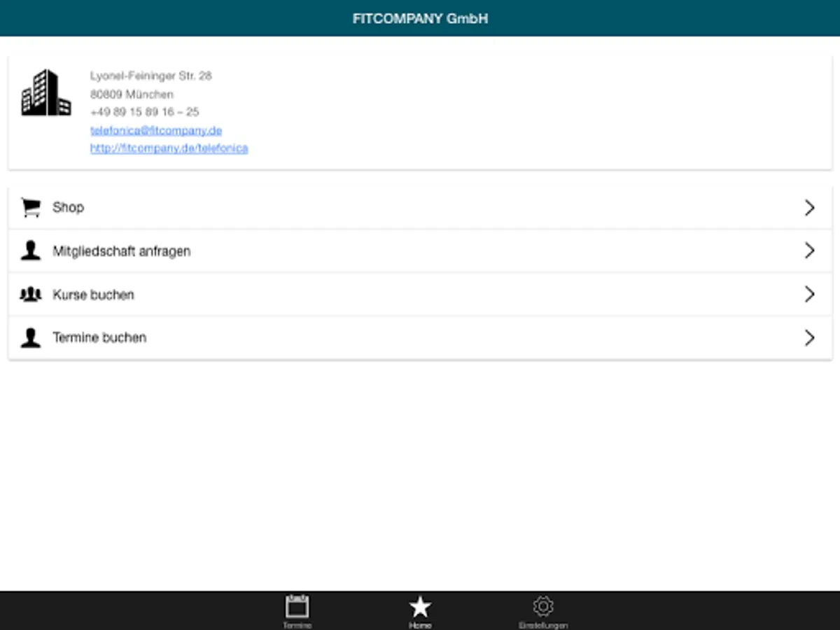
Task: Select the Shop menu entry
Action: click(x=420, y=207)
